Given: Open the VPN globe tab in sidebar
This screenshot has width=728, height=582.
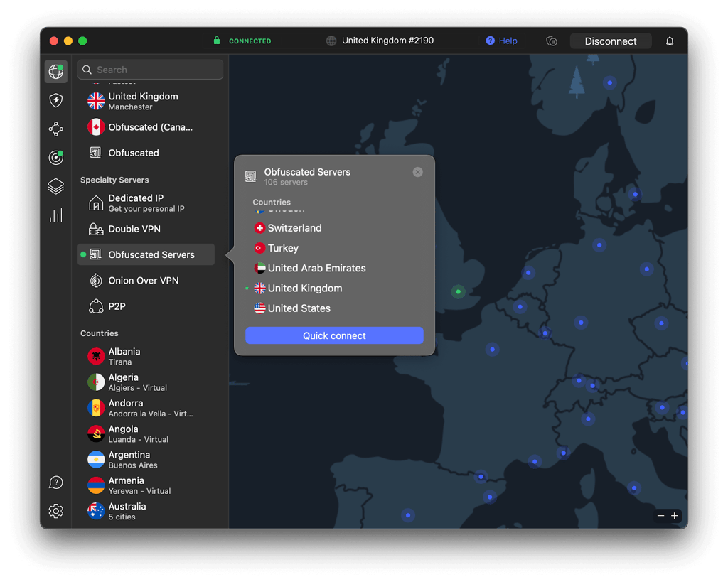Looking at the screenshot, I should pos(55,72).
